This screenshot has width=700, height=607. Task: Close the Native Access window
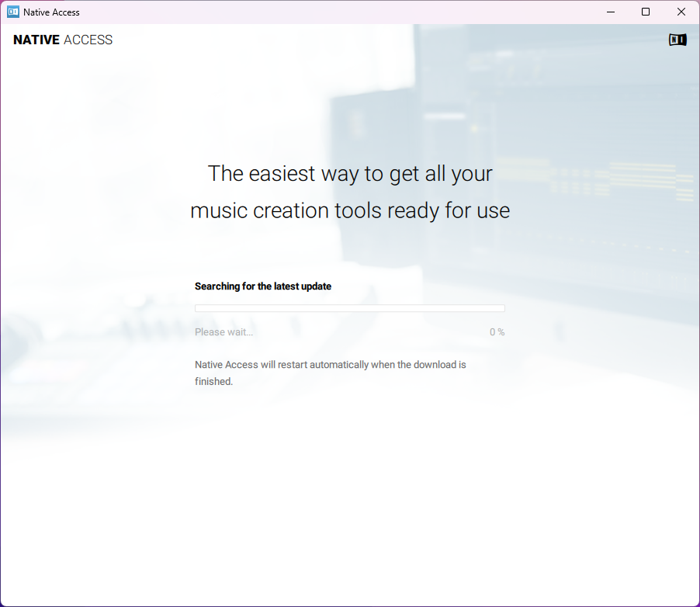tap(681, 12)
